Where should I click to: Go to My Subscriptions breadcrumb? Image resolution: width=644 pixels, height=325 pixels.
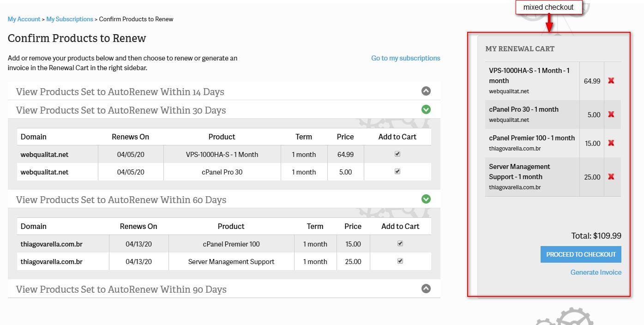[x=70, y=19]
